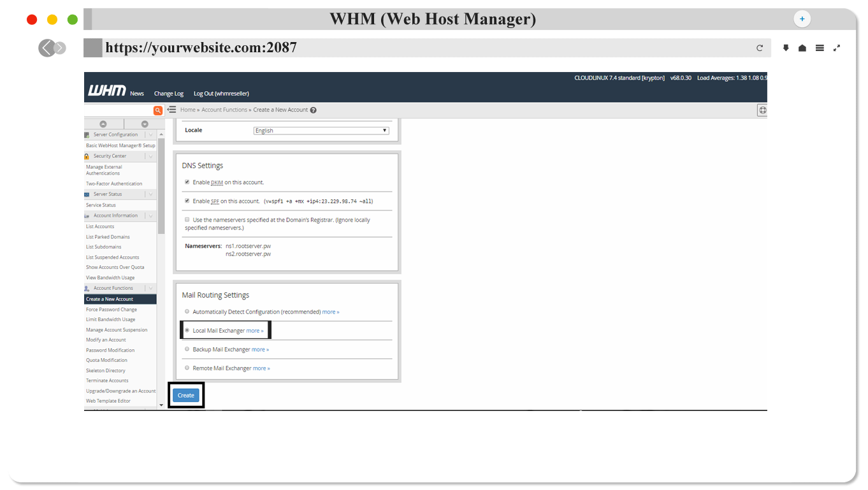Open the support lifebuoy icon at the right edge

pyautogui.click(x=762, y=110)
